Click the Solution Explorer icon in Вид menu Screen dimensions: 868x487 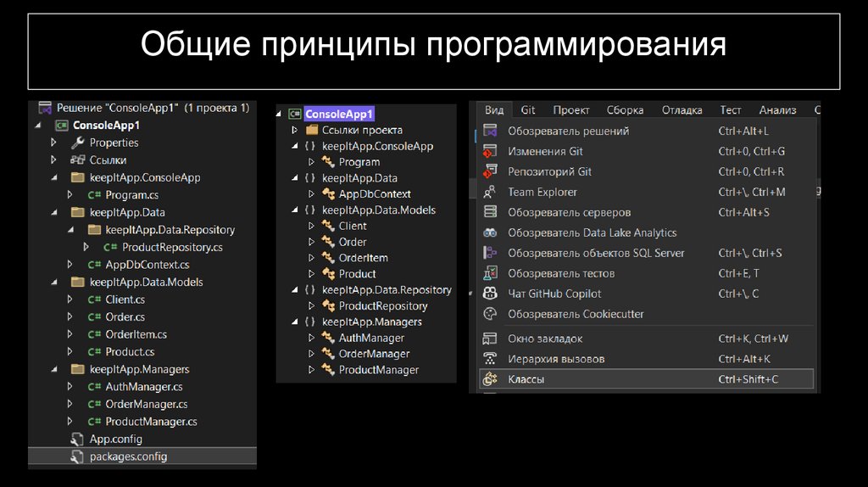(x=490, y=131)
